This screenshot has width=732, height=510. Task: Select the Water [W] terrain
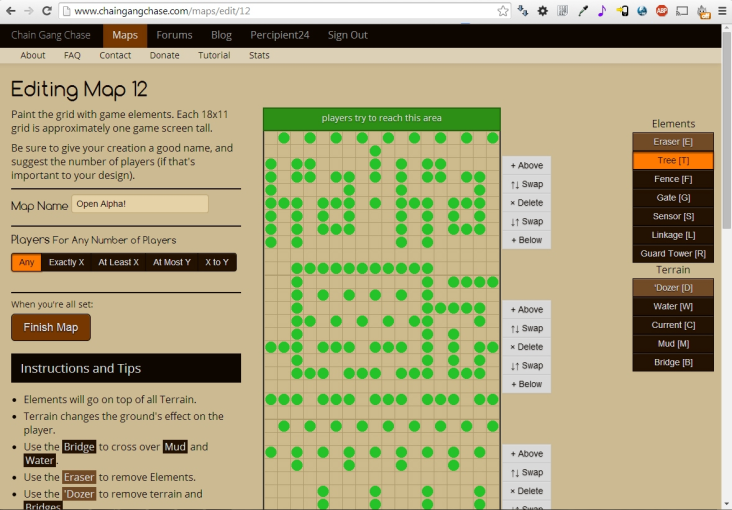pos(673,306)
